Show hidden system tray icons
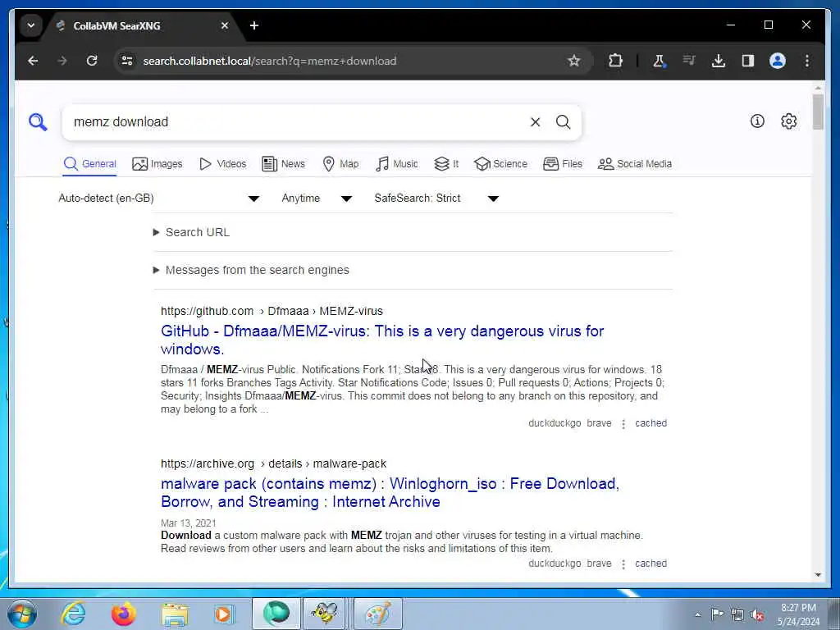 coord(697,614)
